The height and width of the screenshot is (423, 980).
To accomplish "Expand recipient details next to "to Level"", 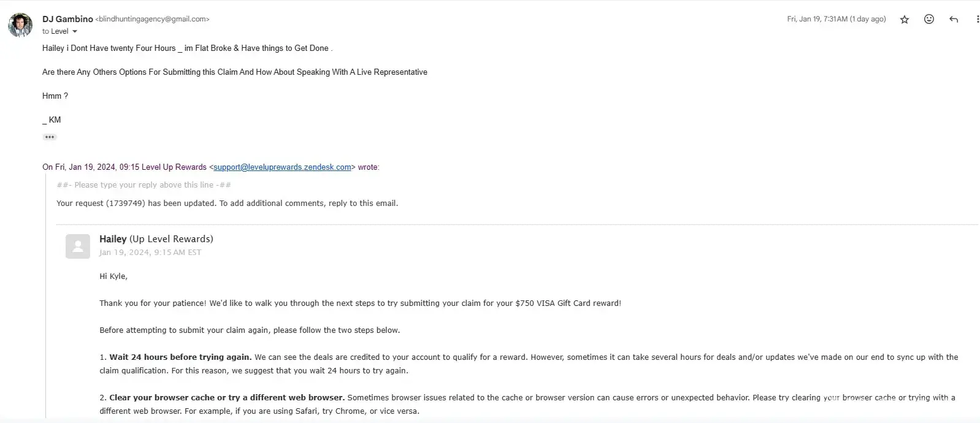I will (75, 32).
